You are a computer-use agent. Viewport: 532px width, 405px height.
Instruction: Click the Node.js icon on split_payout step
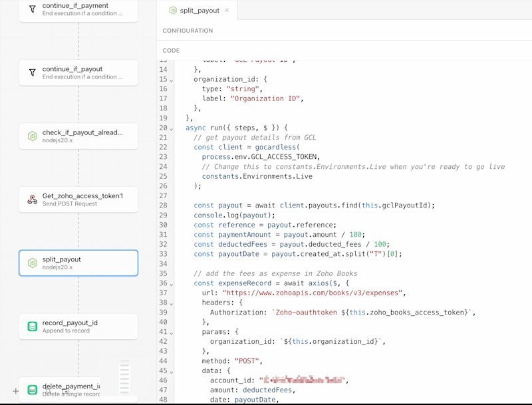point(32,263)
